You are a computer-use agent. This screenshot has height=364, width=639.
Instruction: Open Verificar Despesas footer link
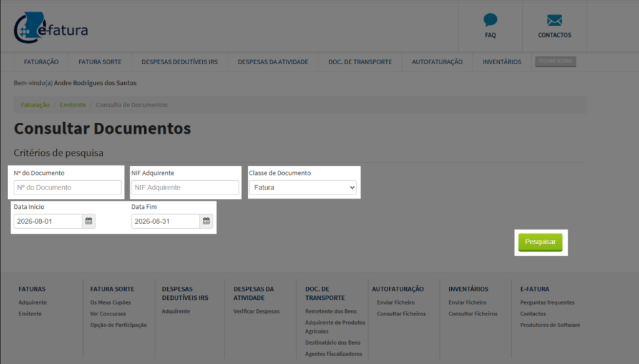256,311
